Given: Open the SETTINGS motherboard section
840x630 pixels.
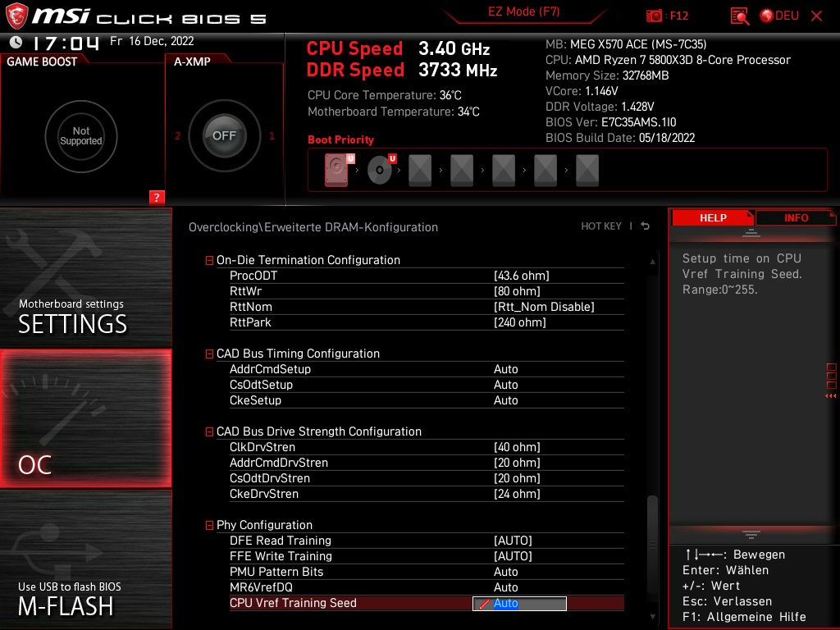Looking at the screenshot, I should click(85, 277).
